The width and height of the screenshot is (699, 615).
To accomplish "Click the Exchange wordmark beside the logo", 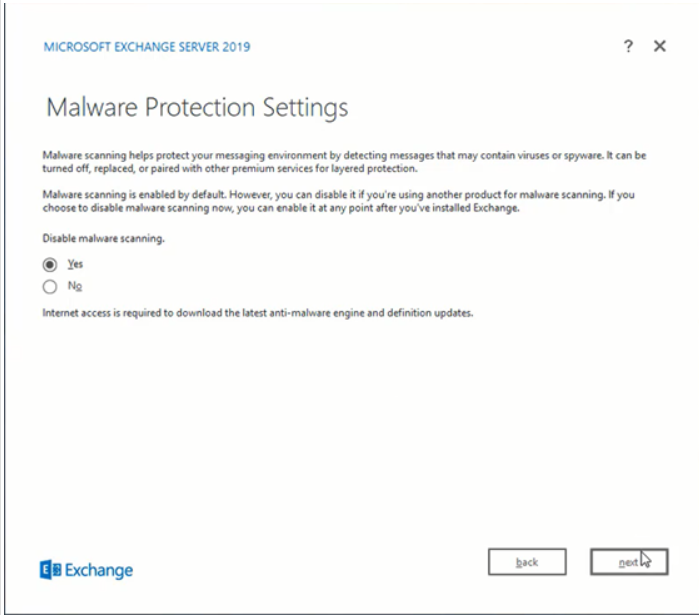I will 99,570.
